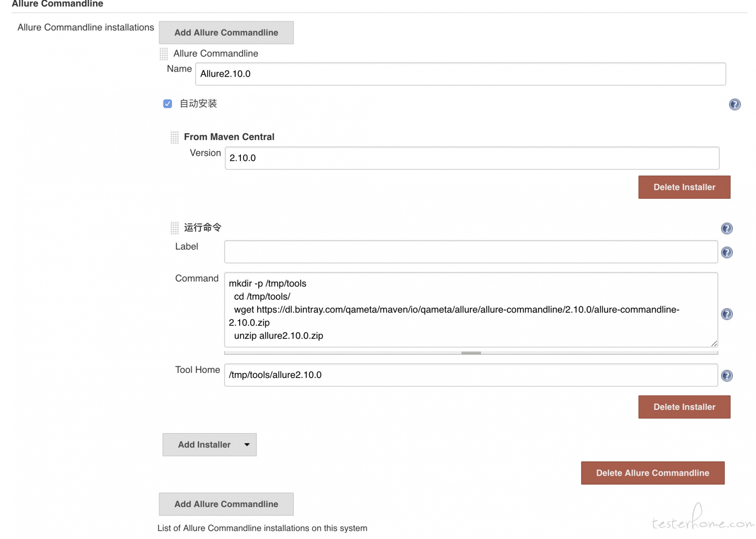Click inside the Command textarea
Screen dimensions: 756x539
(x=471, y=309)
